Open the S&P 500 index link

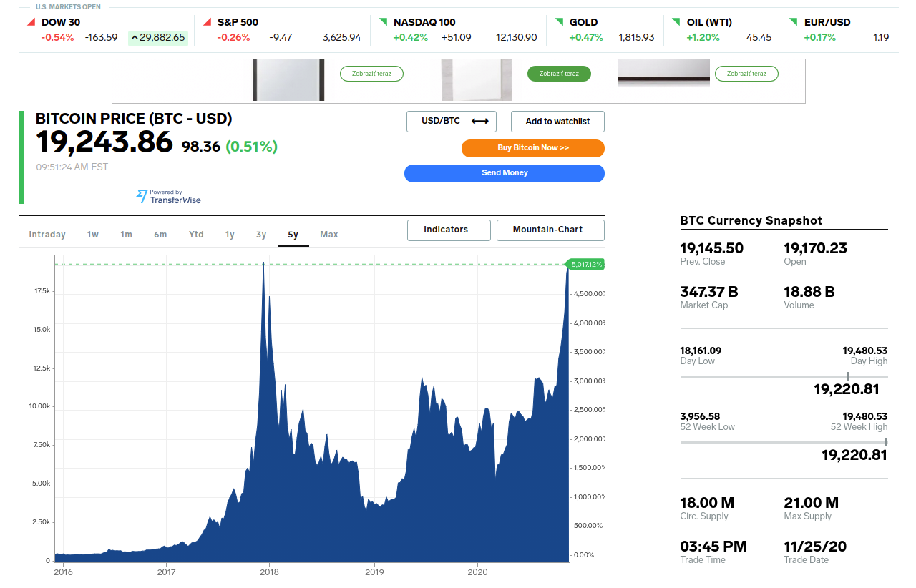tap(238, 22)
